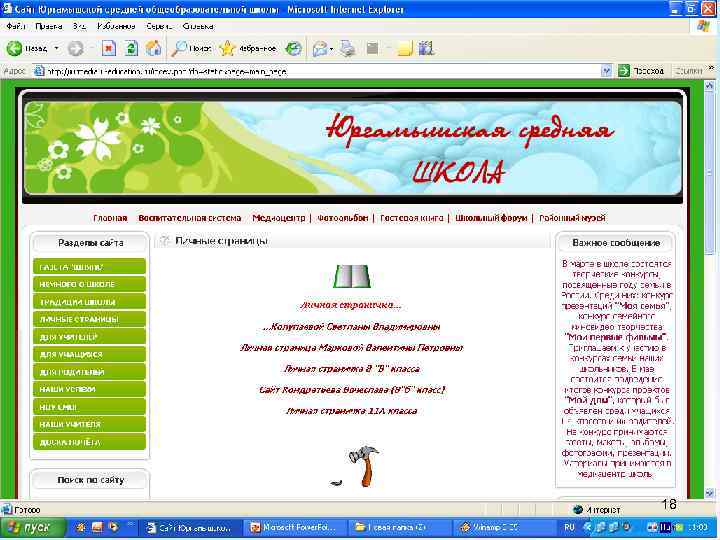
Task: Click the Немного о школе sidebar button
Action: click(x=90, y=284)
